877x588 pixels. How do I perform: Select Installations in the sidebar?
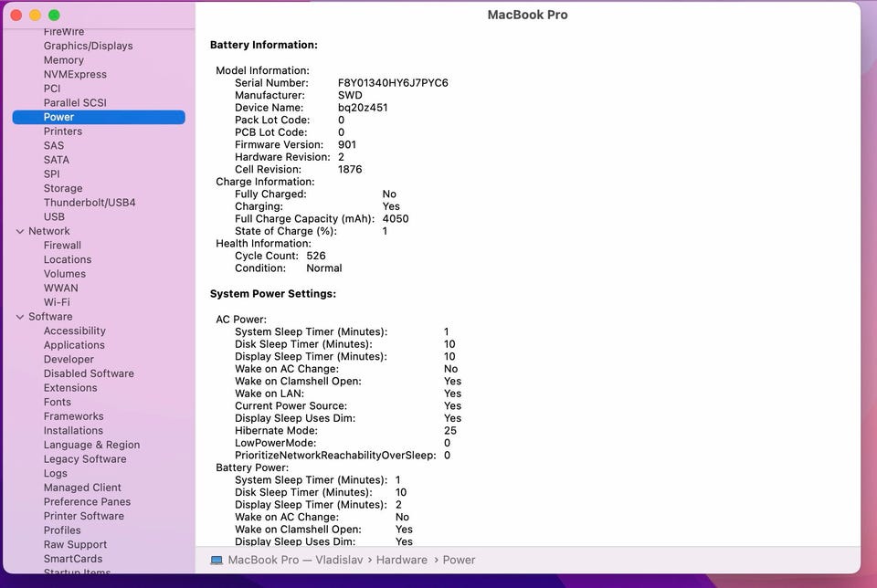click(x=73, y=430)
